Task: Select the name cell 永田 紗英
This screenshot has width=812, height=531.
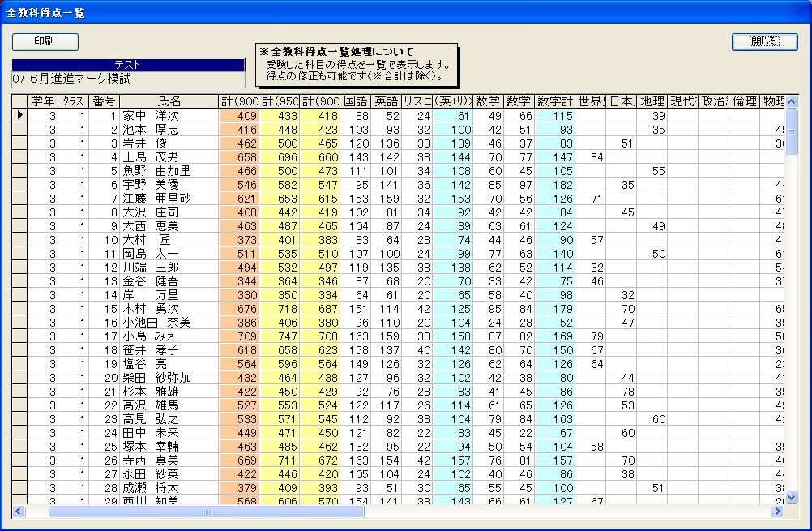Action: pos(169,474)
